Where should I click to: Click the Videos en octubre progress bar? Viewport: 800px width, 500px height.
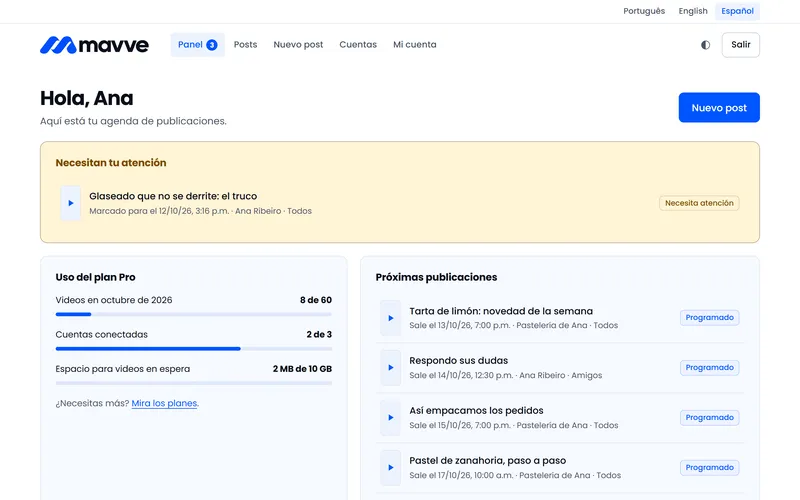[x=194, y=314]
